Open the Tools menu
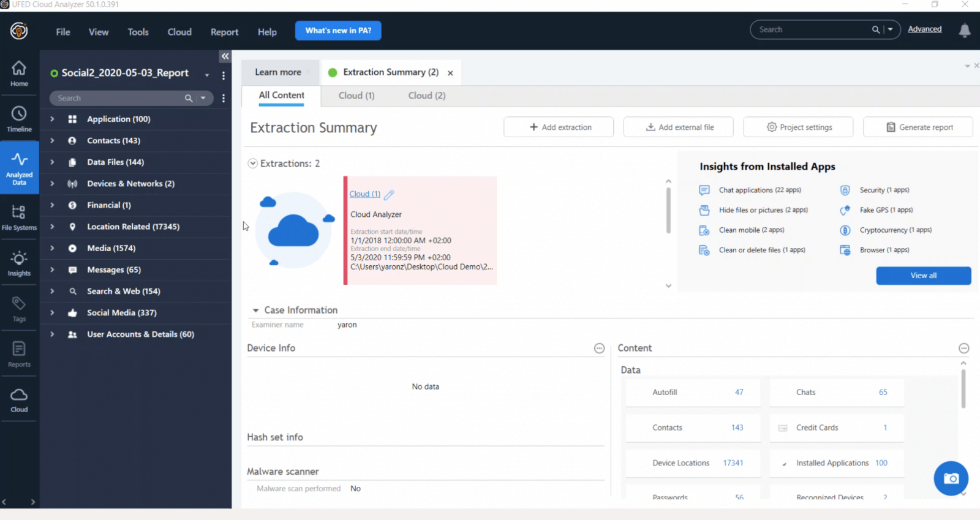Image resolution: width=980 pixels, height=520 pixels. pyautogui.click(x=138, y=32)
